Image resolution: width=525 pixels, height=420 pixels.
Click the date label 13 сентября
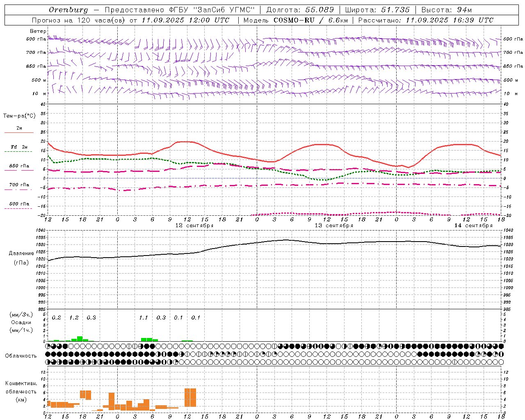click(334, 226)
